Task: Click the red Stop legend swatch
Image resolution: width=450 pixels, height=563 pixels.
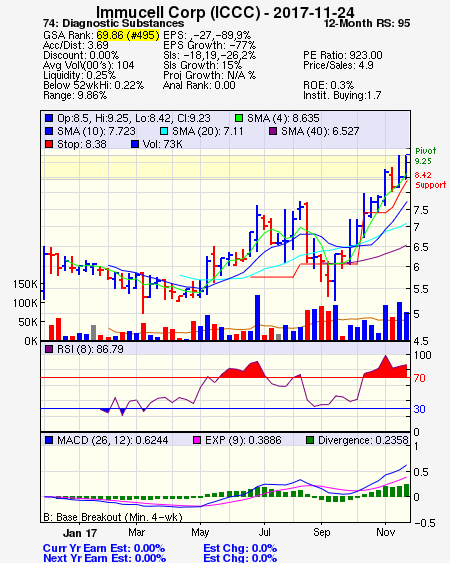Action: (49, 144)
